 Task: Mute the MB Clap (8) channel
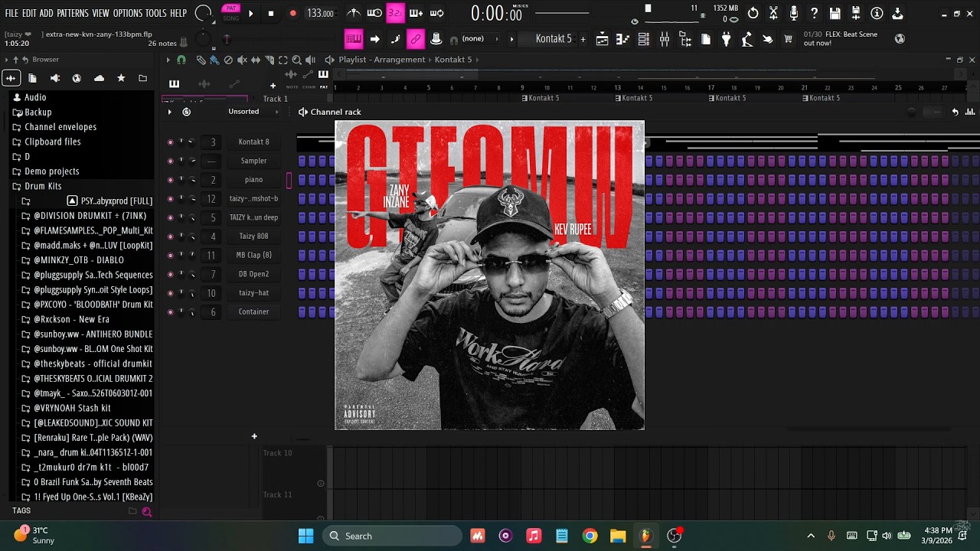170,255
